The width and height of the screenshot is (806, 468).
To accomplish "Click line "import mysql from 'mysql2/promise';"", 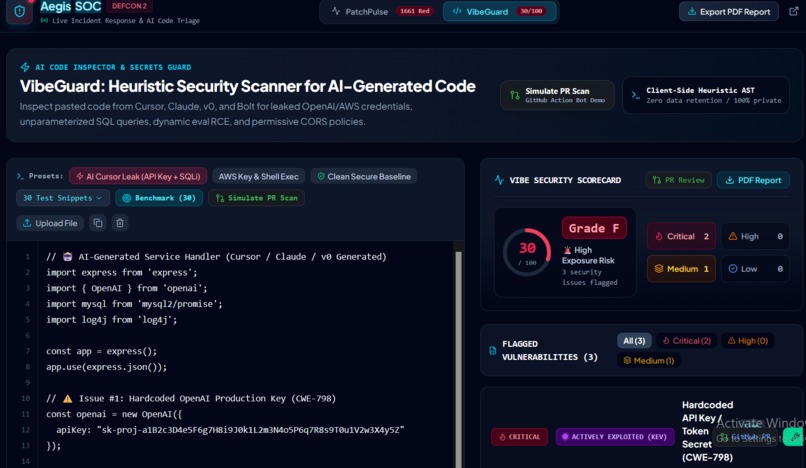I will (x=134, y=304).
